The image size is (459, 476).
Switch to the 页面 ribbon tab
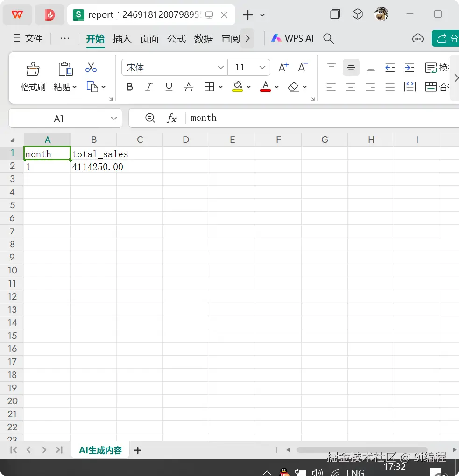point(149,39)
